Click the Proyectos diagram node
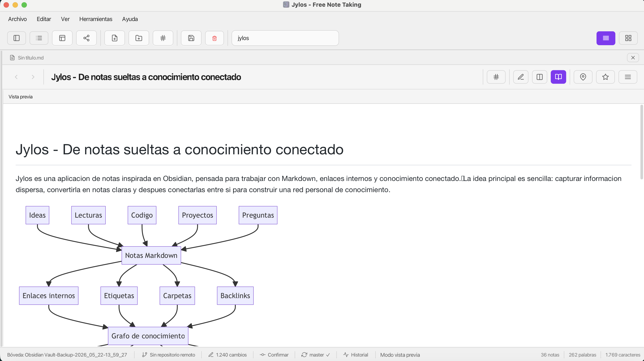The width and height of the screenshot is (644, 361). coord(197,215)
